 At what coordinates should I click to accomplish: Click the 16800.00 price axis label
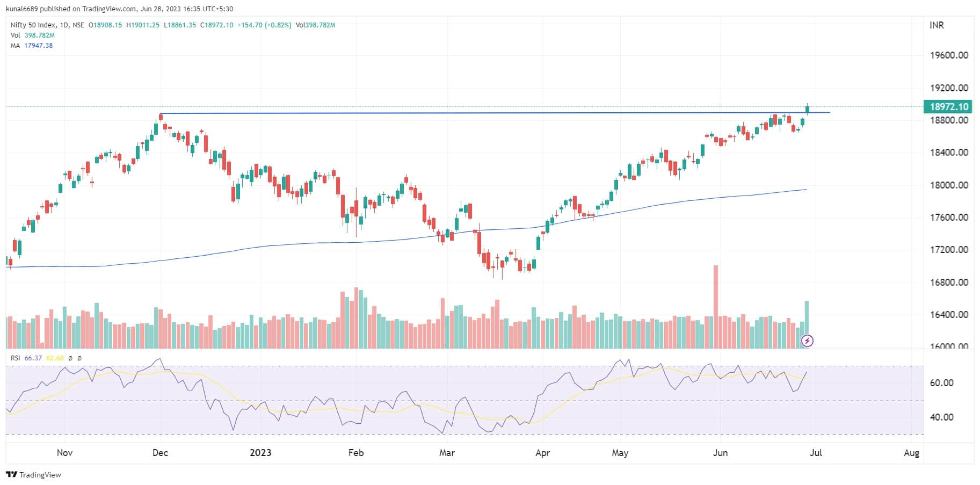coord(949,282)
